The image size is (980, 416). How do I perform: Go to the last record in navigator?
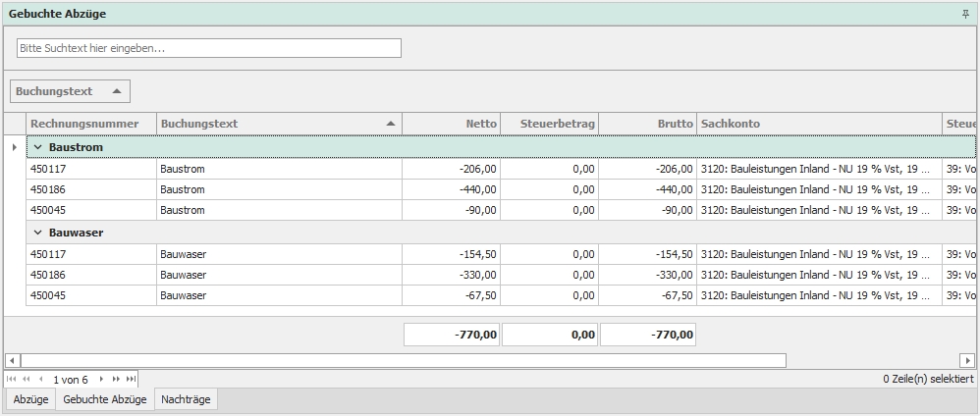[x=131, y=379]
